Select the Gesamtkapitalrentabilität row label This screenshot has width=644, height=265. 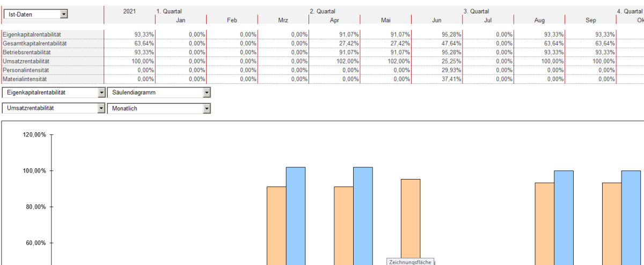pyautogui.click(x=34, y=43)
